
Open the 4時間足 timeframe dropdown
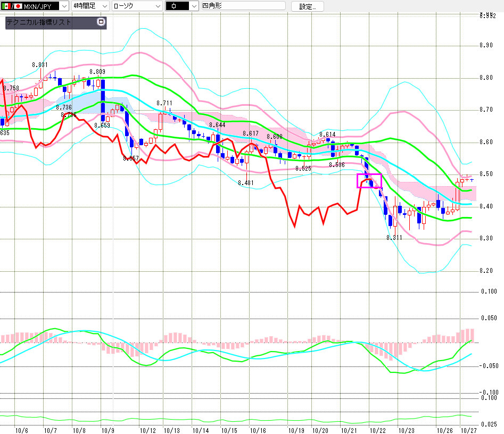click(90, 6)
